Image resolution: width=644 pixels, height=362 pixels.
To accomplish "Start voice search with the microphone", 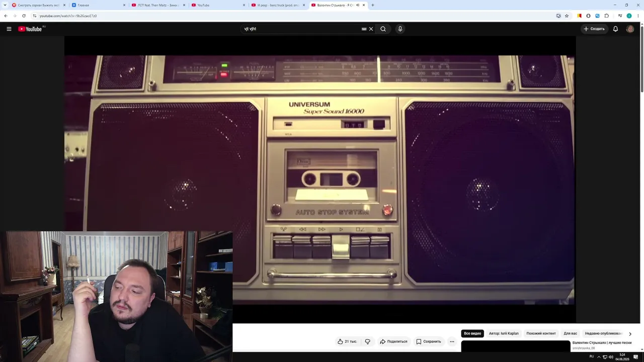I will click(400, 29).
